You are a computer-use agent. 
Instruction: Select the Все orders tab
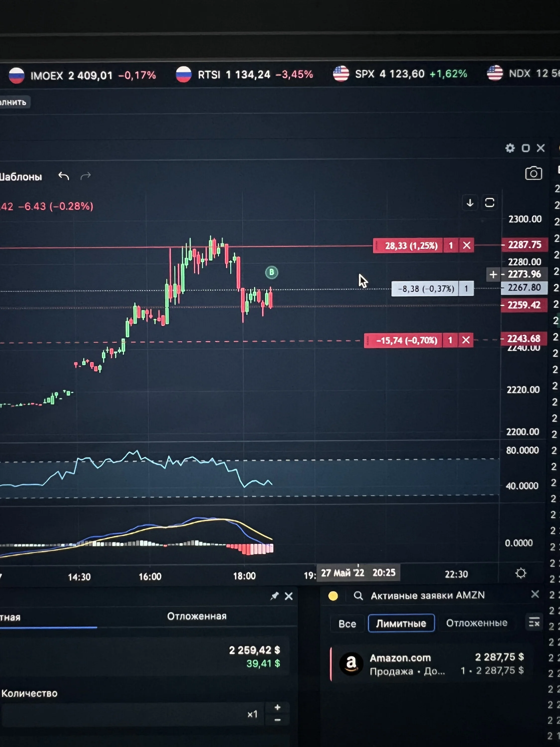point(347,623)
